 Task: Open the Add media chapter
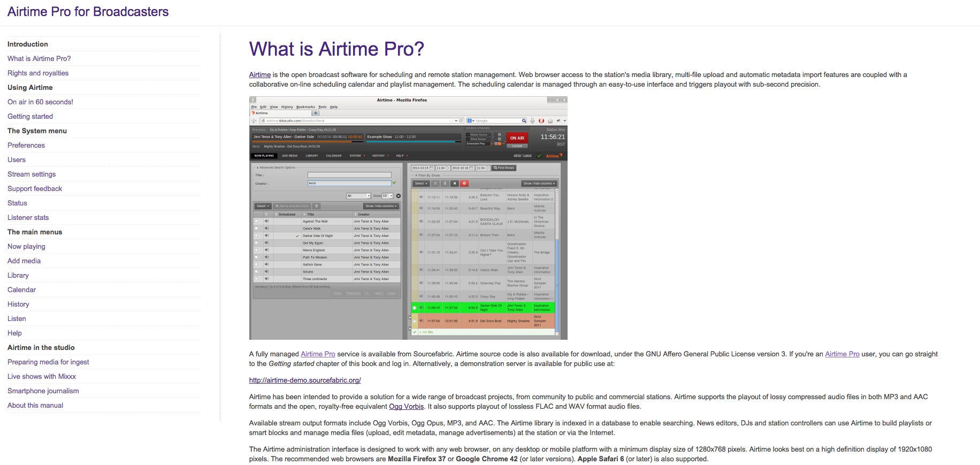24,261
